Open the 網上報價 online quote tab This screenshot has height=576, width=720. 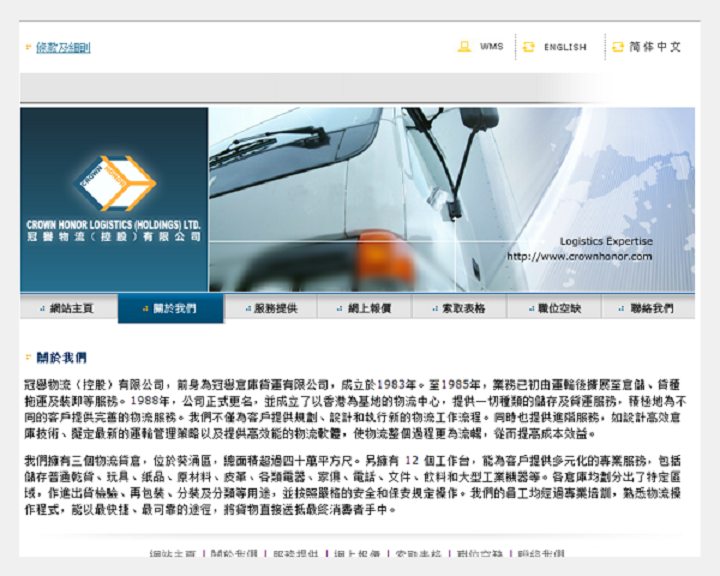(365, 308)
